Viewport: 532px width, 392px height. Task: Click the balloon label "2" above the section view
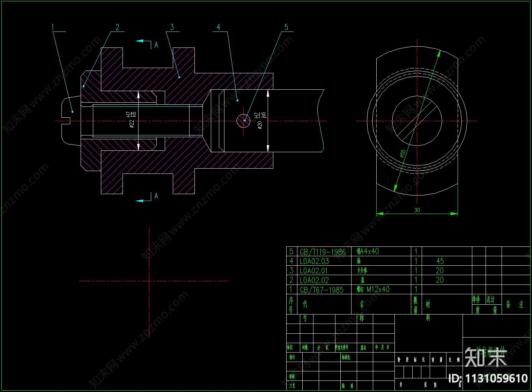tap(118, 27)
